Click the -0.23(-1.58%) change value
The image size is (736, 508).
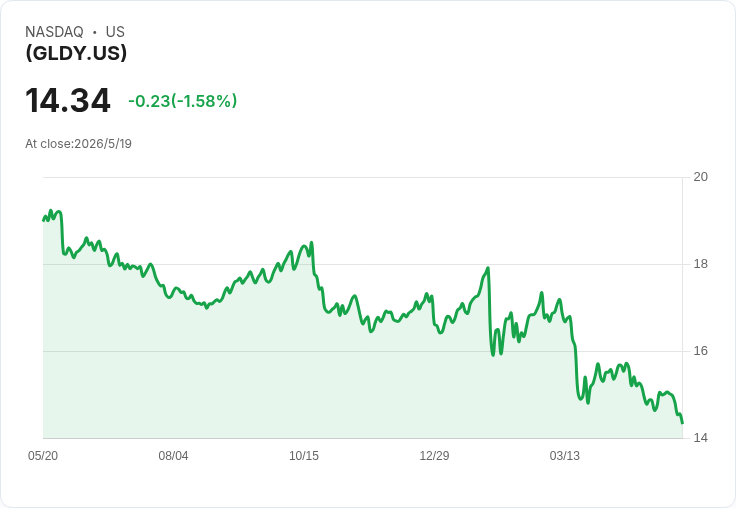pos(183,101)
